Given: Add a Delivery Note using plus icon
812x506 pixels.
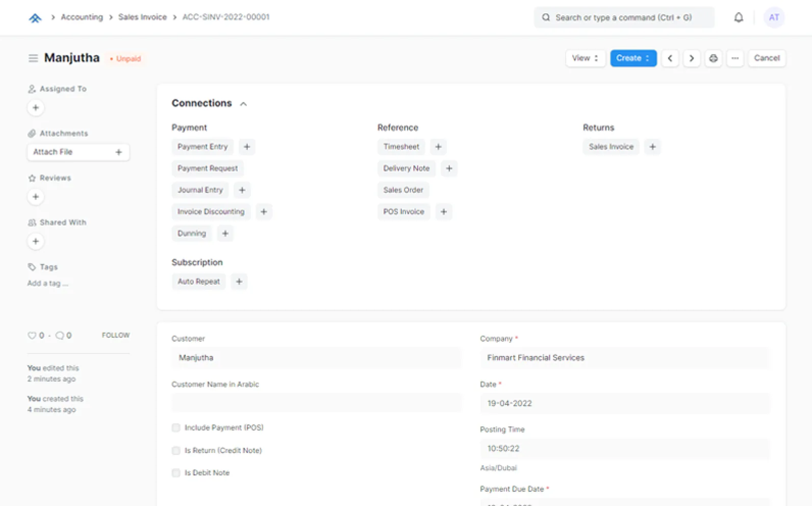Looking at the screenshot, I should click(x=449, y=168).
